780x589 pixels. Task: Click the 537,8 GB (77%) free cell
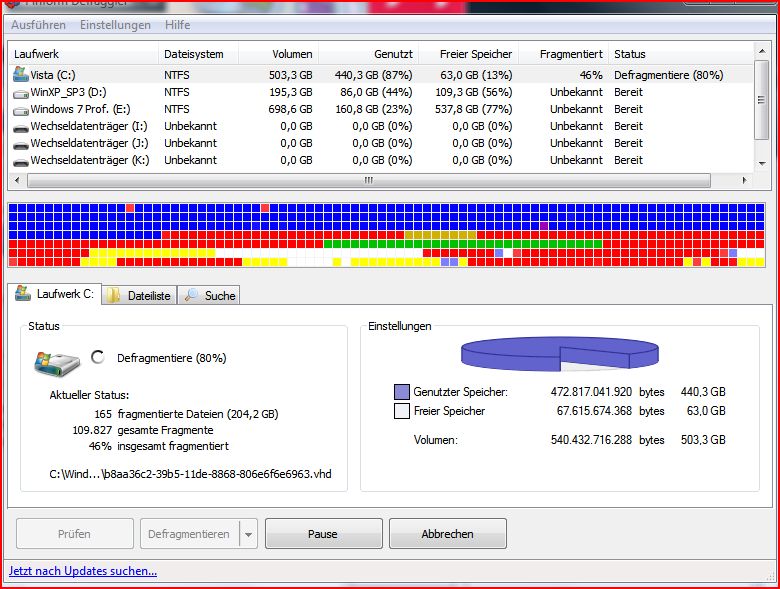(474, 109)
